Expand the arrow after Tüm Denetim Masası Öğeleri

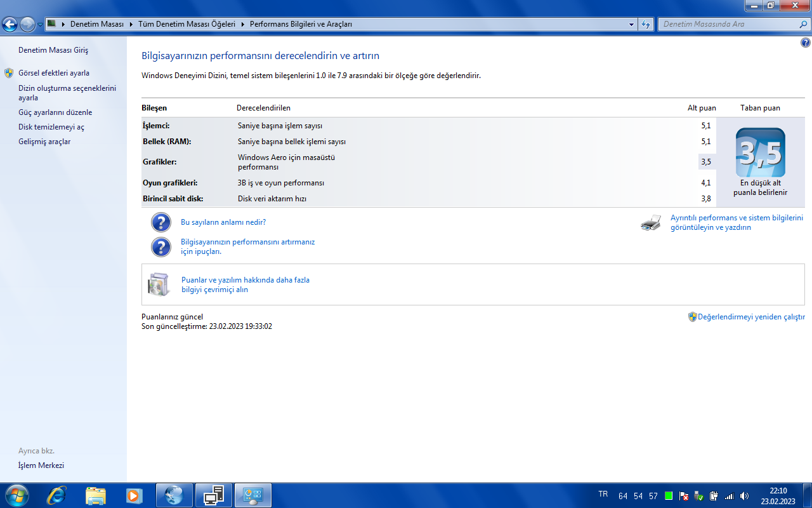click(243, 24)
